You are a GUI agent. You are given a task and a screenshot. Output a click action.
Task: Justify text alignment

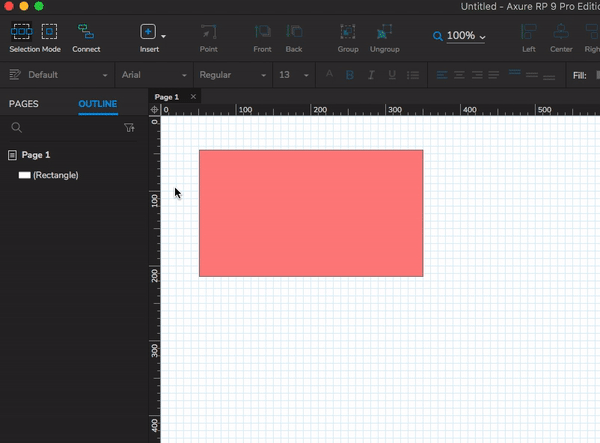[494, 75]
